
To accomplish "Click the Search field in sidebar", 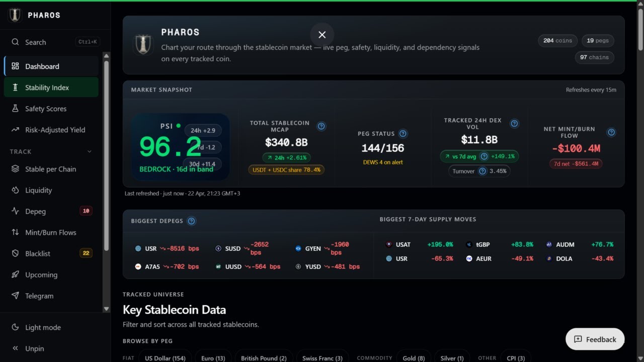I will (x=51, y=42).
